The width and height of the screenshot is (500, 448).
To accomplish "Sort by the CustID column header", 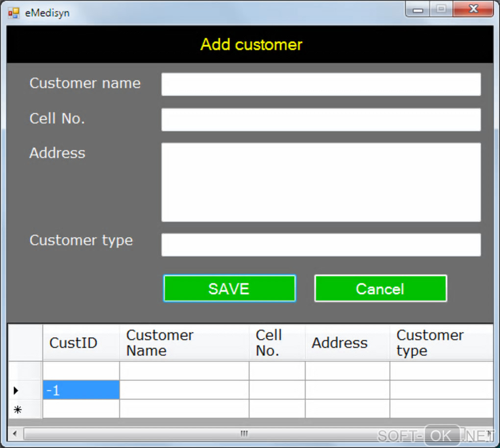I will (81, 343).
